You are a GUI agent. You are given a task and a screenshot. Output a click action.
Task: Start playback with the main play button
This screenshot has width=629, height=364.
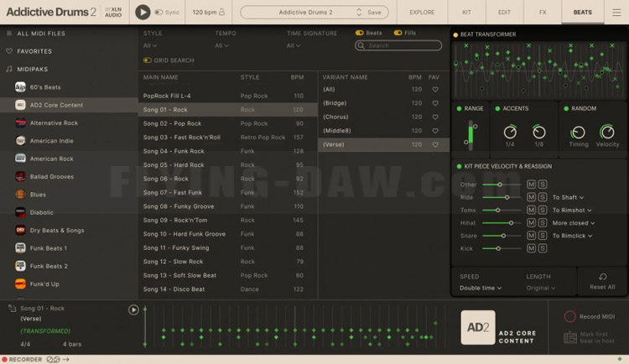(143, 13)
